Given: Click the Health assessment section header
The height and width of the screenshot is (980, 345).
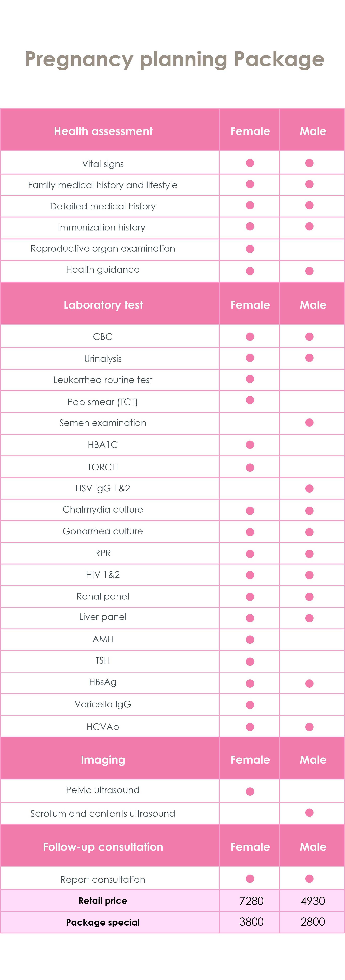Looking at the screenshot, I should coord(103,131).
